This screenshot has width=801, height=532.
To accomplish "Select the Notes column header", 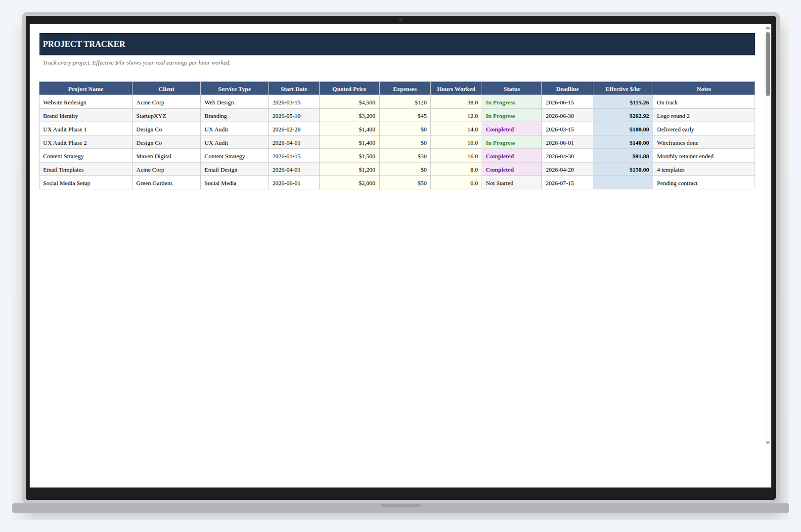I will click(x=704, y=89).
